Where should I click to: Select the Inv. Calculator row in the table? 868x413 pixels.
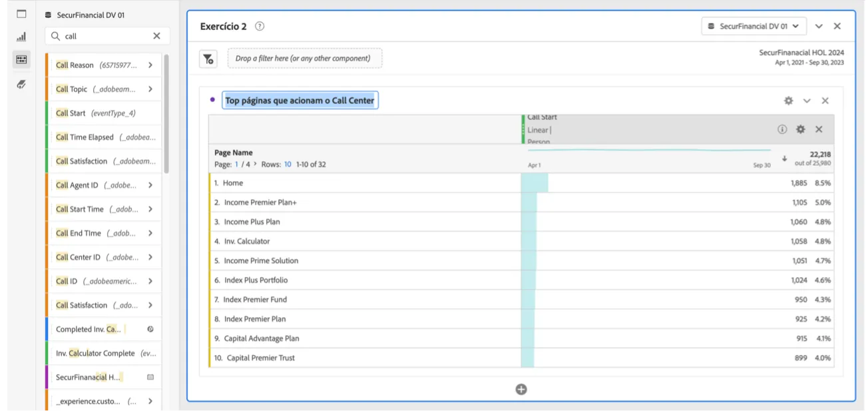(521, 241)
